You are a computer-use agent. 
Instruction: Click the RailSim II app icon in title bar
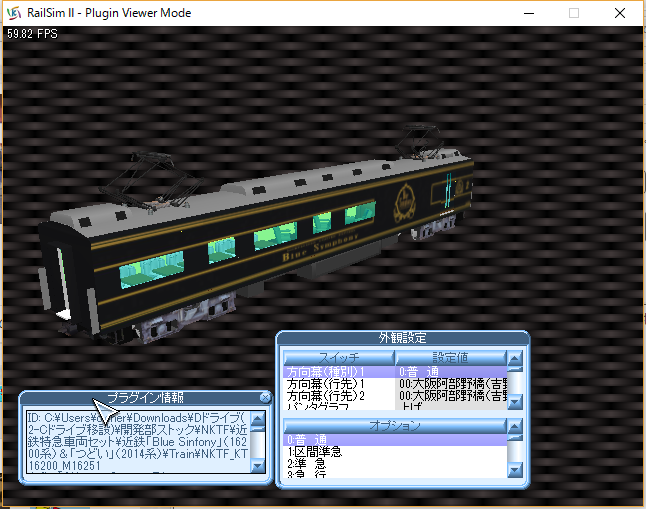[x=14, y=13]
